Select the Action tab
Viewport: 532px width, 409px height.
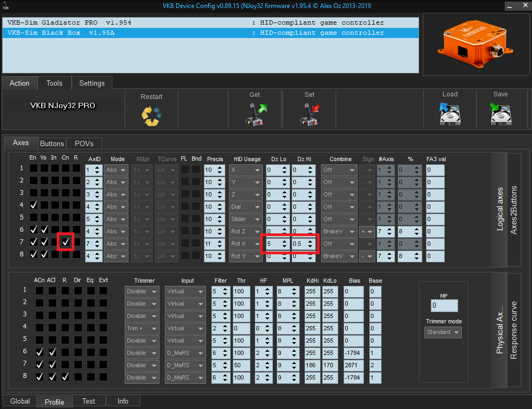click(x=19, y=83)
